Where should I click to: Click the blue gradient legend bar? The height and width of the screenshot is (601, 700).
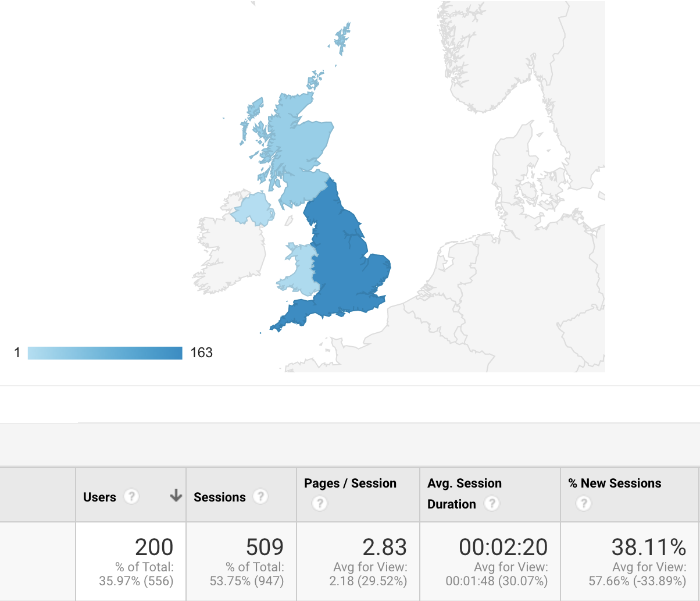[105, 353]
